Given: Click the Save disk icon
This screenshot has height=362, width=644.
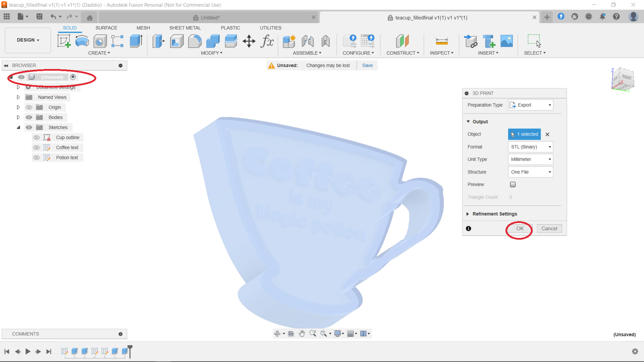Looking at the screenshot, I should click(x=39, y=16).
